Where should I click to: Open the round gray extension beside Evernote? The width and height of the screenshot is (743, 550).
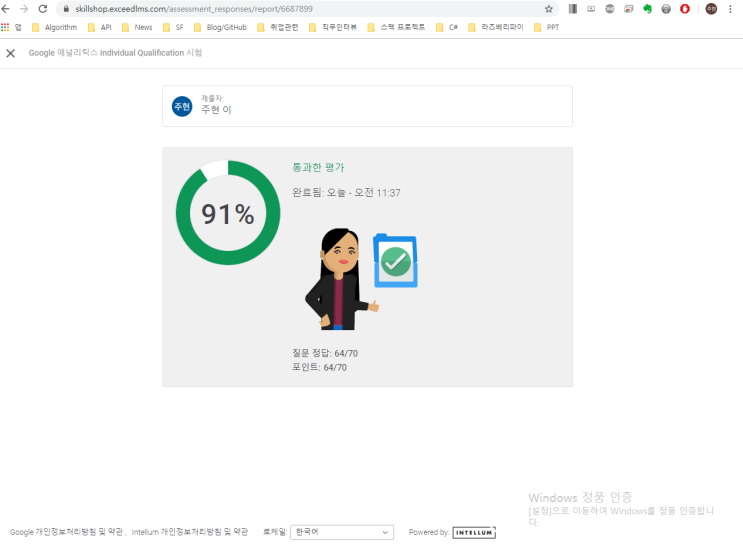666,9
